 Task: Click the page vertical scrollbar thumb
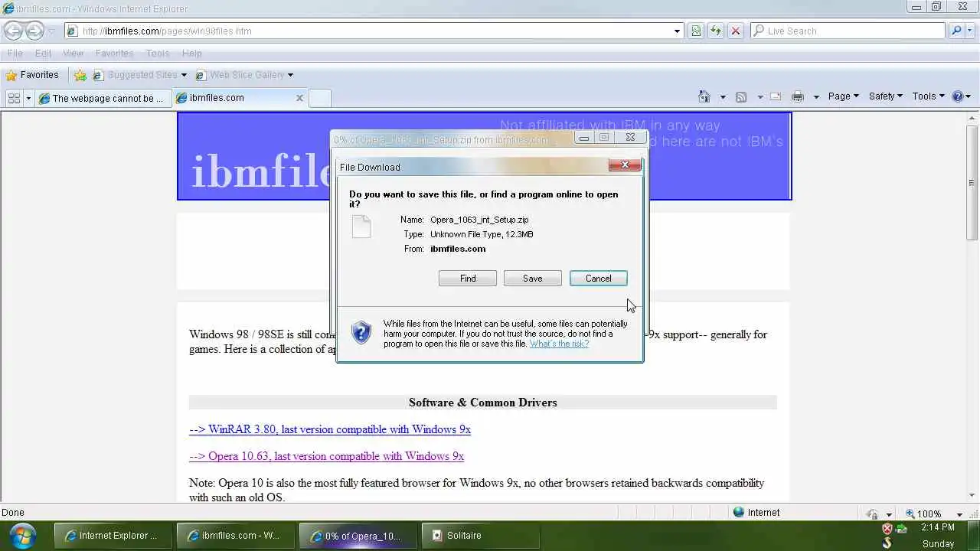[x=972, y=184]
